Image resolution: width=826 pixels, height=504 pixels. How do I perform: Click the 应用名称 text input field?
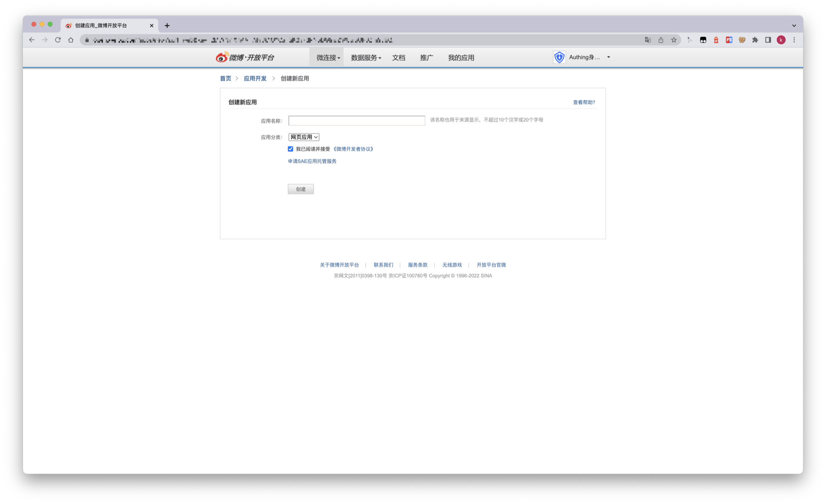pos(356,120)
